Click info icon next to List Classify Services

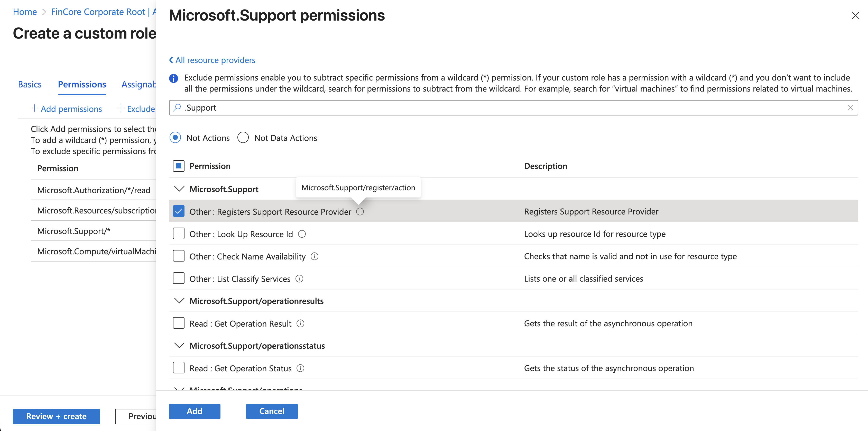point(299,279)
